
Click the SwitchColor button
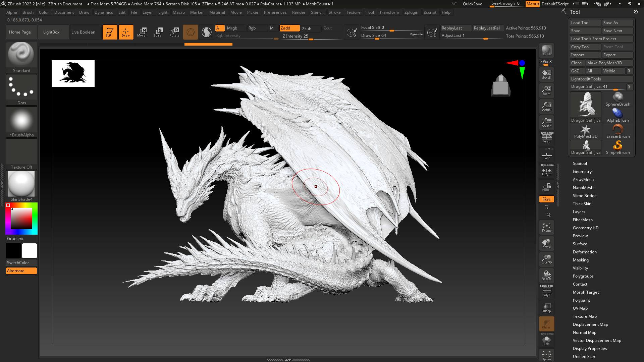21,263
